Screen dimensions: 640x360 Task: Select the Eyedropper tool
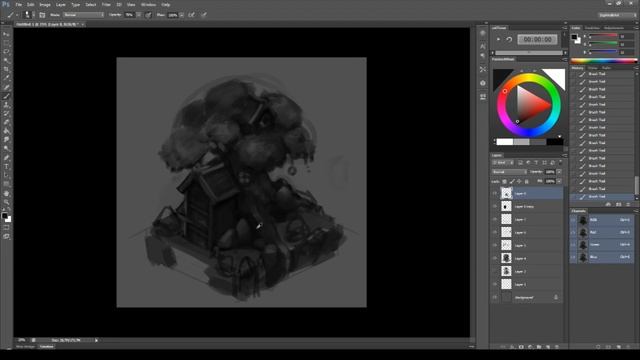[6, 78]
